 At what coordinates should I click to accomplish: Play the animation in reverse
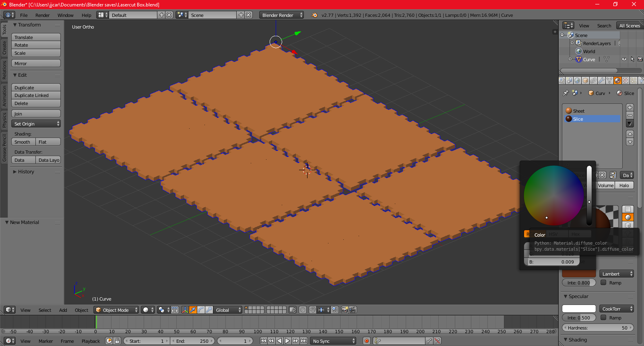click(x=279, y=341)
